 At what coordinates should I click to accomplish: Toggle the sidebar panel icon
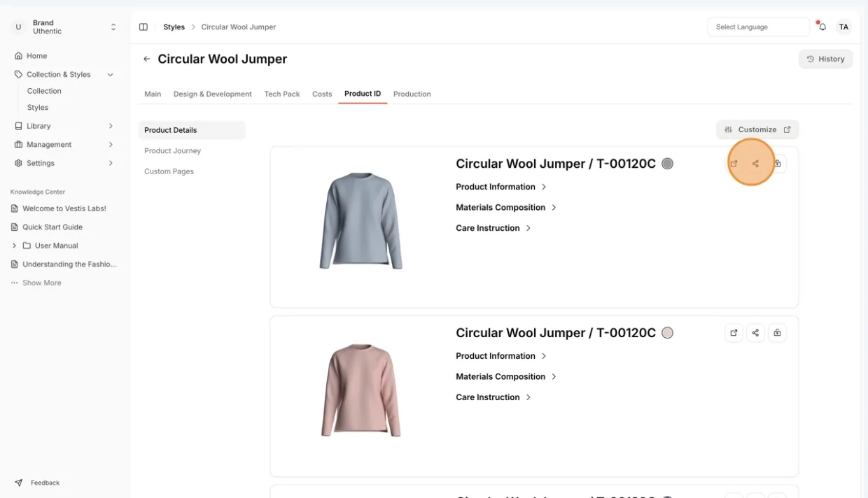143,27
